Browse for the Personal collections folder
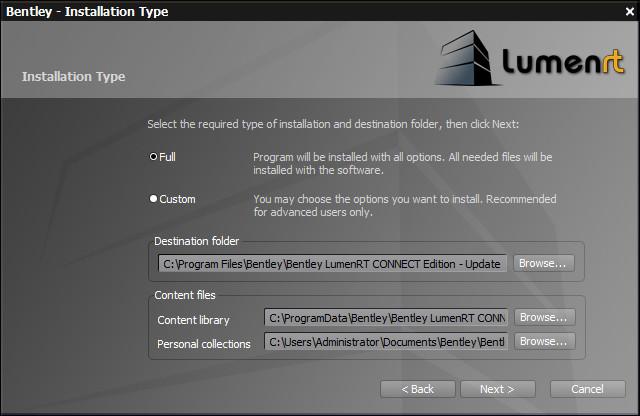640x416 pixels. point(544,341)
